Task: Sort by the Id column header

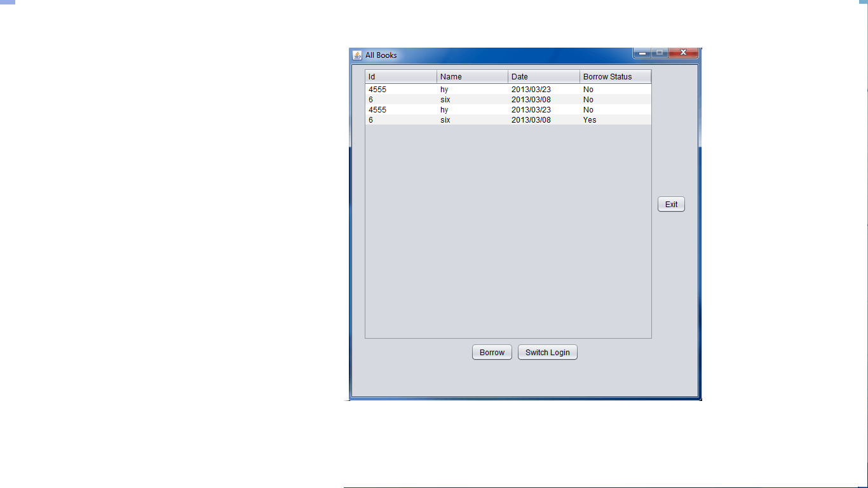Action: click(x=401, y=76)
